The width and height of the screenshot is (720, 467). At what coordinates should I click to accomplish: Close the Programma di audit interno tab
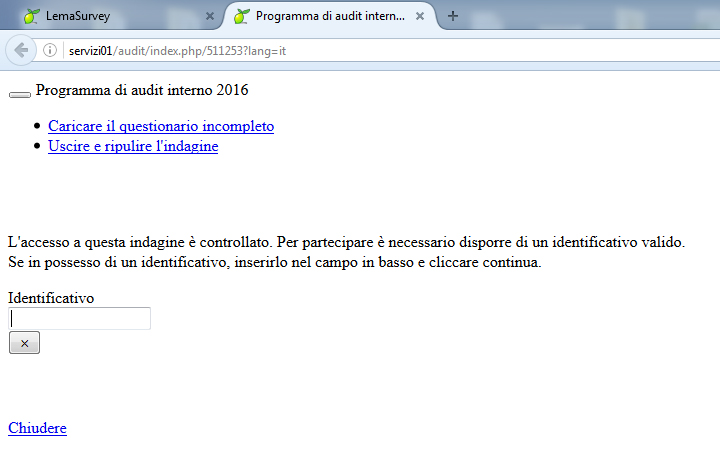(x=420, y=16)
